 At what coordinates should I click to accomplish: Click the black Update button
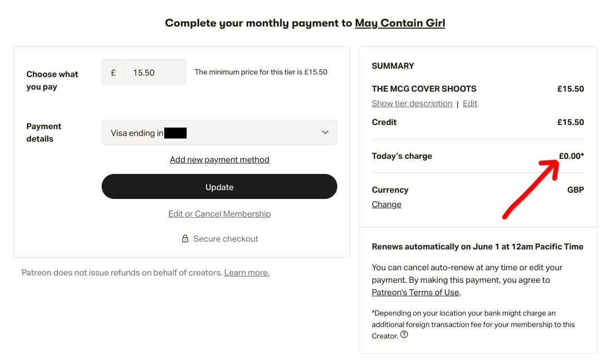tap(219, 186)
